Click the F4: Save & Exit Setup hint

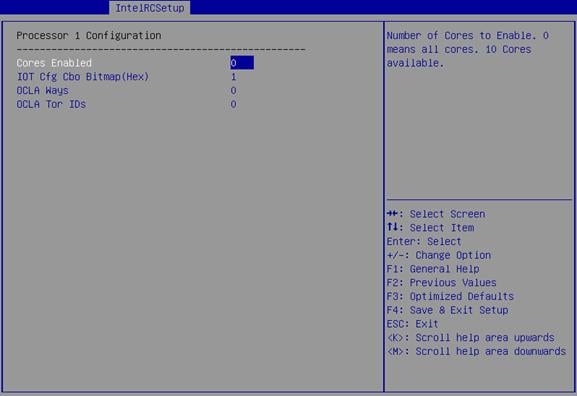click(x=447, y=310)
